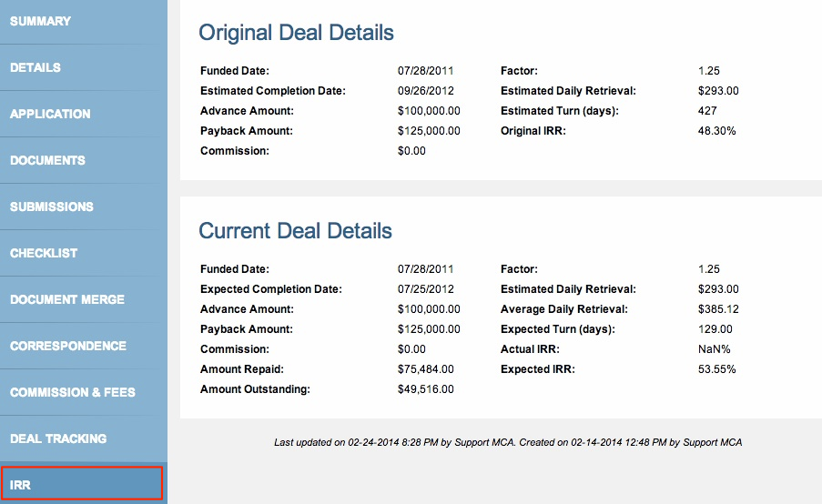Click the Average Daily Retrieval label
This screenshot has height=504, width=822.
coord(564,309)
